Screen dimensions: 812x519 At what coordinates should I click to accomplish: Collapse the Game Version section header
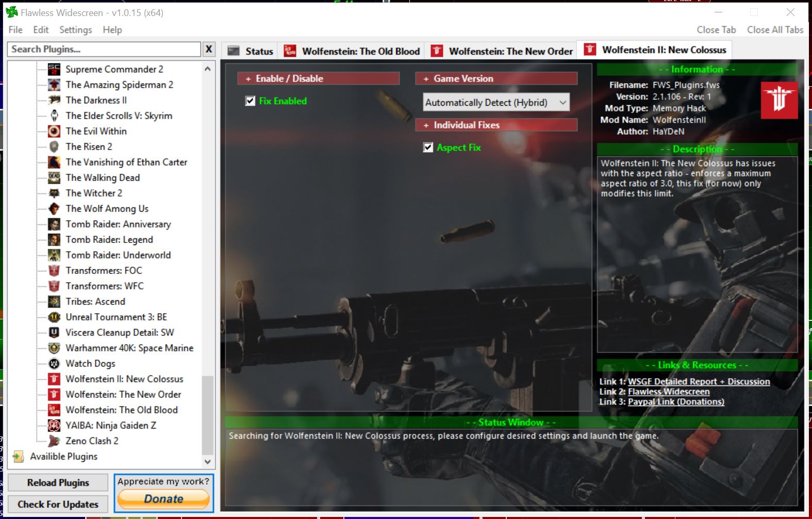(x=496, y=78)
